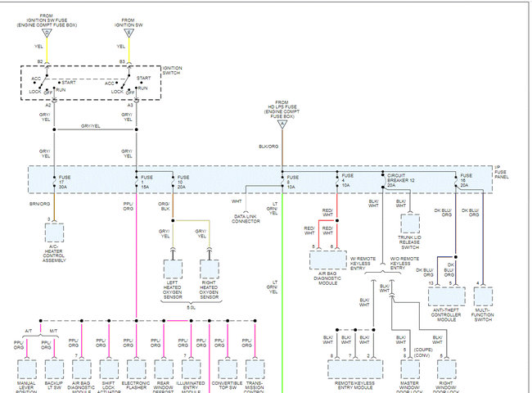Viewport: 532px width, 393px height.
Task: Click the 5.0L engine note
Action: [x=191, y=308]
